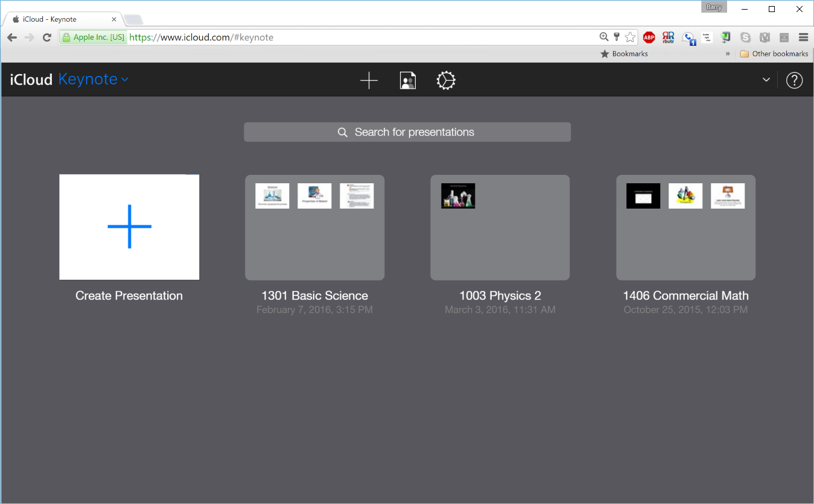Screen dimensions: 814x504
Task: Click the Create Presentation tile
Action: [x=129, y=227]
